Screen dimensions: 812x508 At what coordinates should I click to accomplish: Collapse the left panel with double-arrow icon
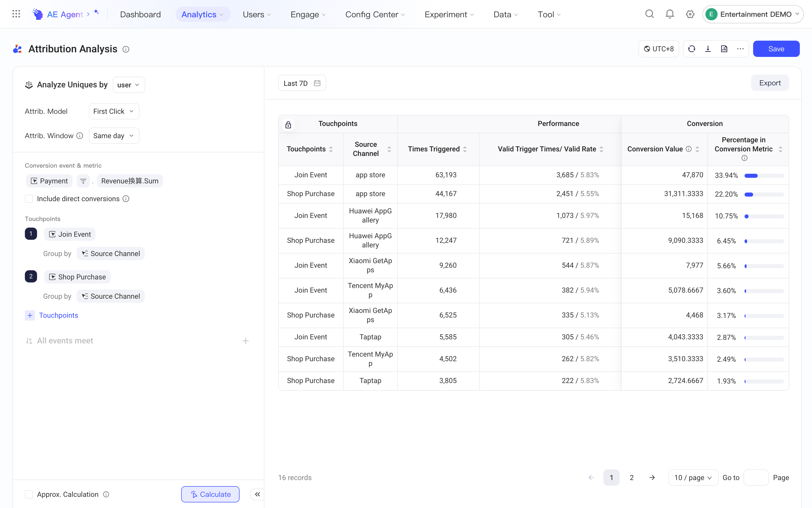click(x=257, y=494)
